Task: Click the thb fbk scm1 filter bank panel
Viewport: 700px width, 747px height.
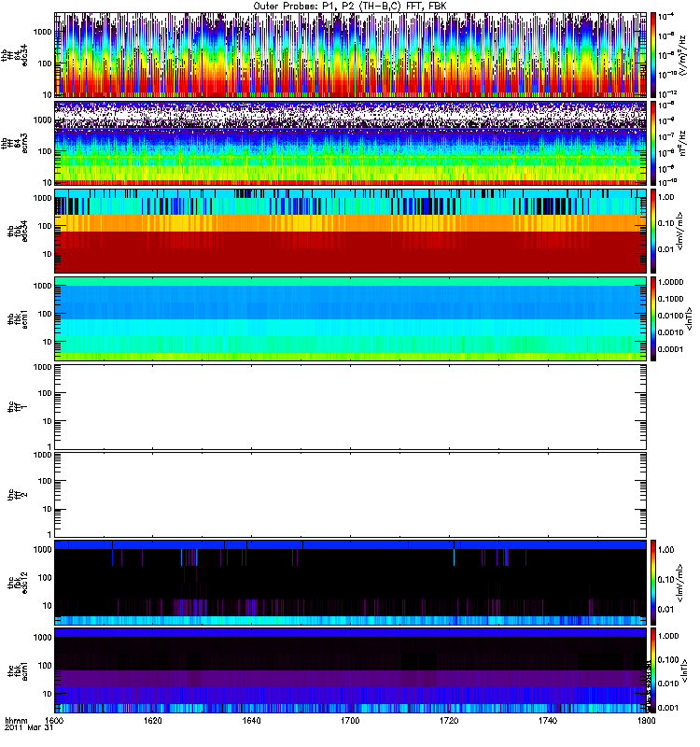Action: click(x=350, y=318)
